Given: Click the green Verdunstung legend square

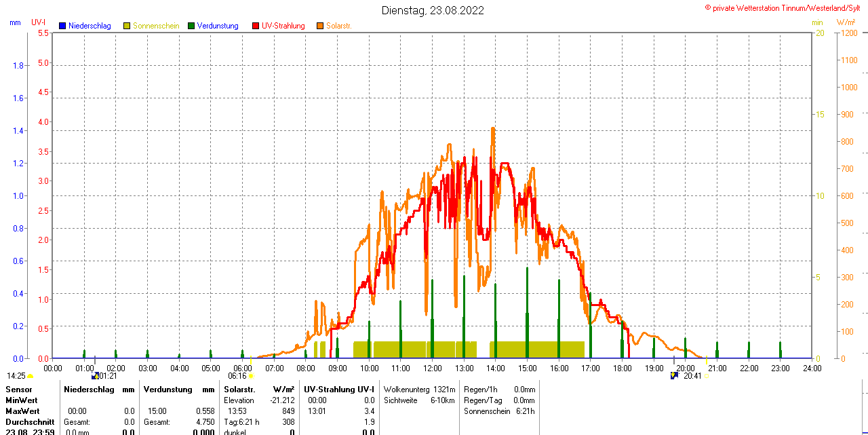Looking at the screenshot, I should pos(191,26).
